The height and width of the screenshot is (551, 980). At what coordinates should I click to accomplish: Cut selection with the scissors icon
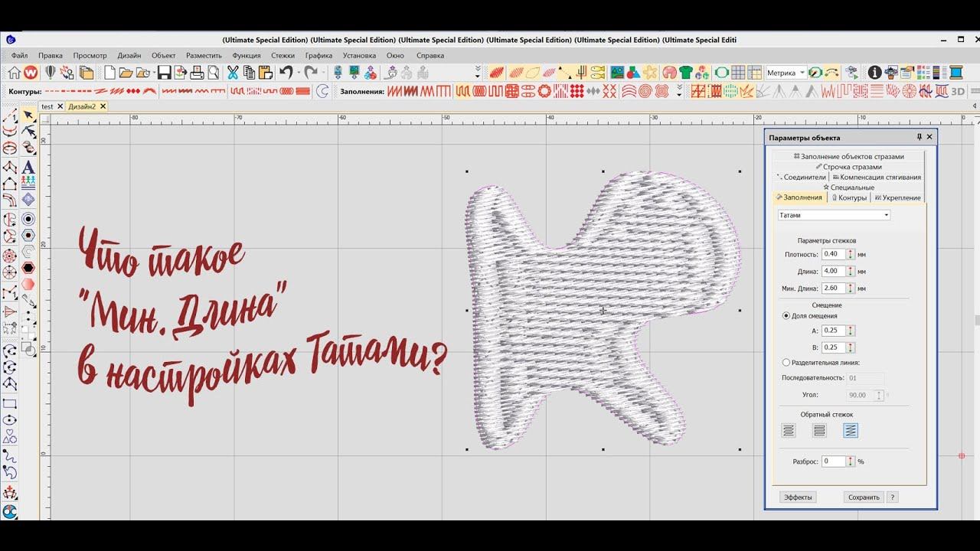pos(233,73)
